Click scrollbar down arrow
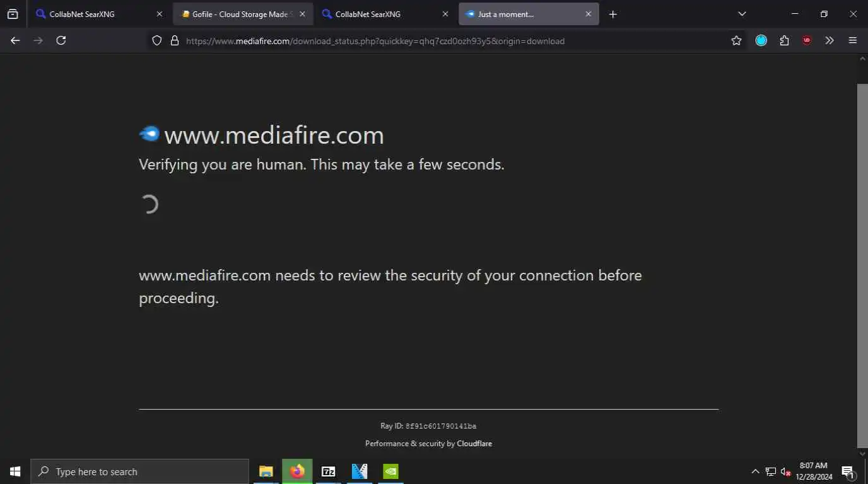 tap(862, 454)
